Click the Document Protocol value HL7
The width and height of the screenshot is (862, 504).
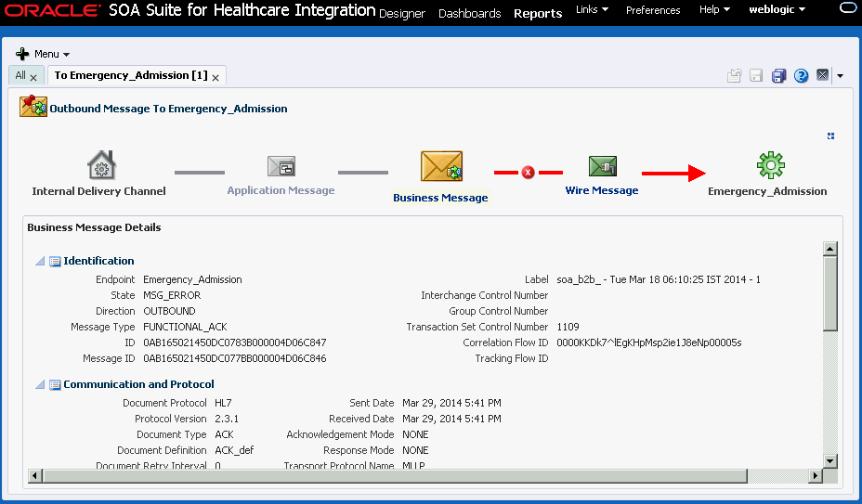point(223,403)
